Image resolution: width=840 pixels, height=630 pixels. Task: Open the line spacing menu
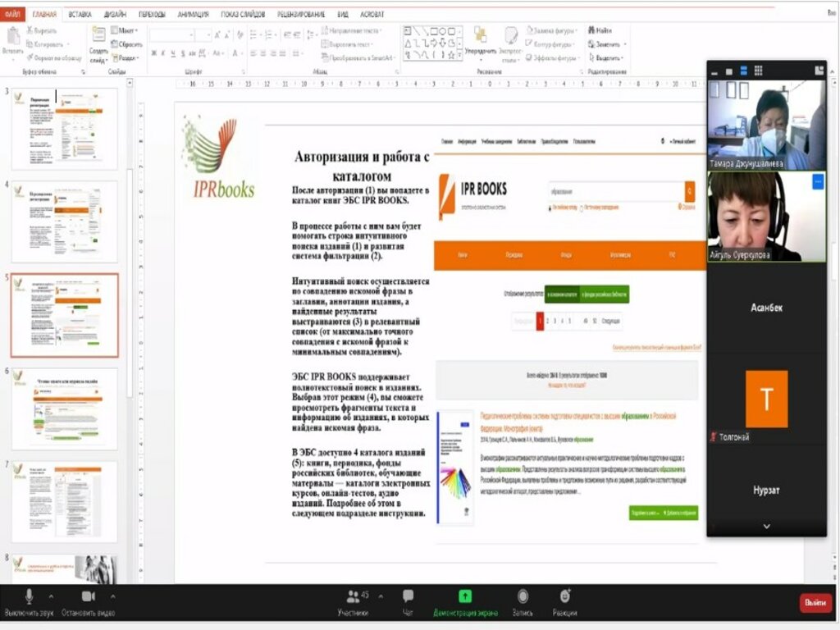coord(311,35)
